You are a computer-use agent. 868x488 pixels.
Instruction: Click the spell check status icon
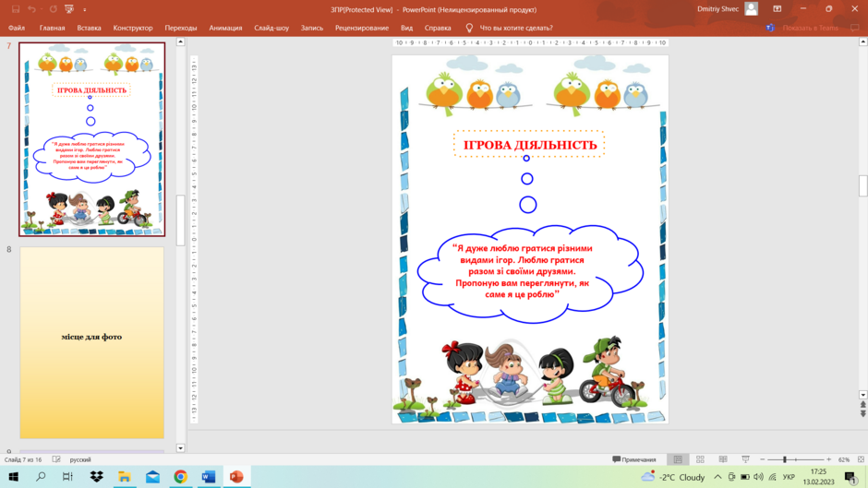[56, 459]
